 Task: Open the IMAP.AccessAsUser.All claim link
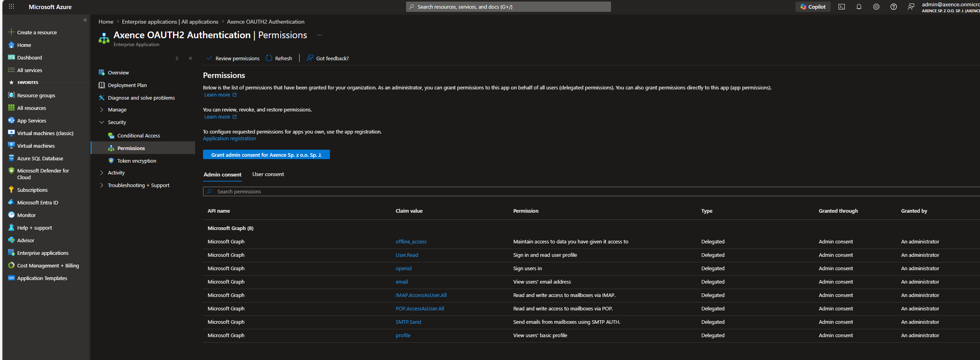click(421, 295)
